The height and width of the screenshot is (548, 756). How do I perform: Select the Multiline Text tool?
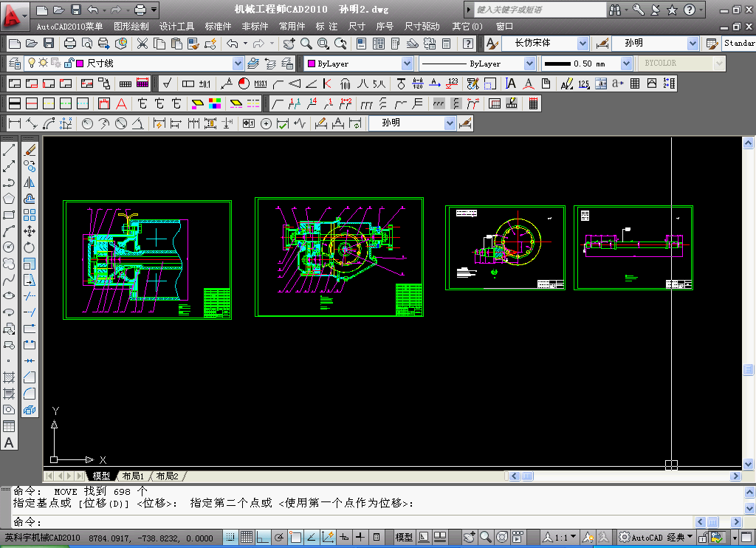9,443
